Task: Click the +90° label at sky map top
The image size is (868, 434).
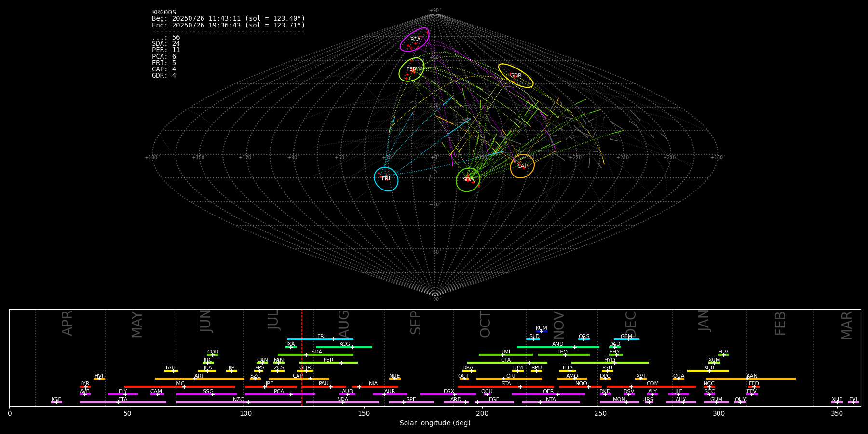Action: point(435,10)
